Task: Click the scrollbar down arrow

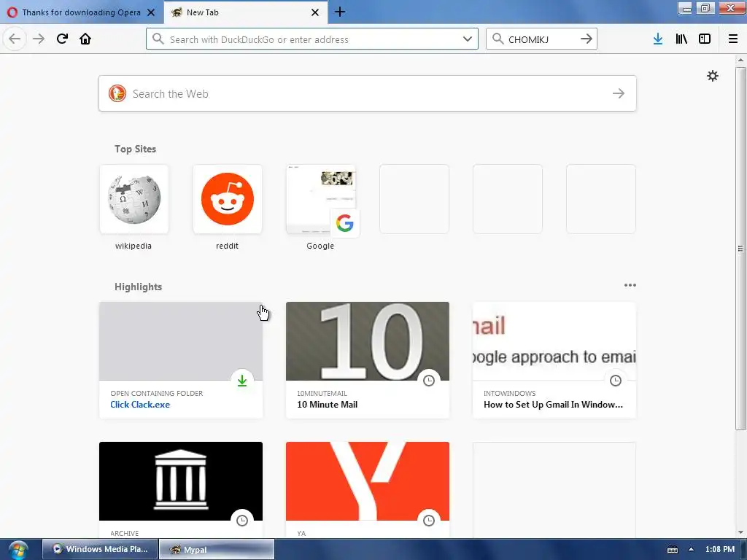Action: 740,532
